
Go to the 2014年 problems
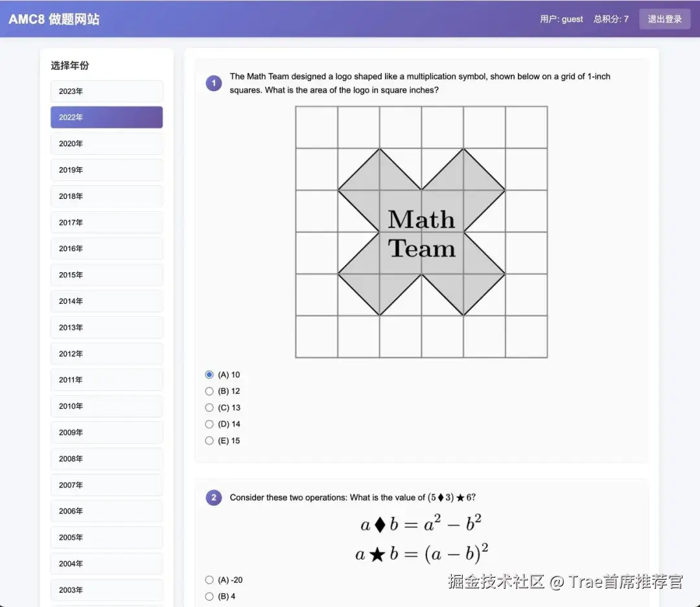coord(107,301)
